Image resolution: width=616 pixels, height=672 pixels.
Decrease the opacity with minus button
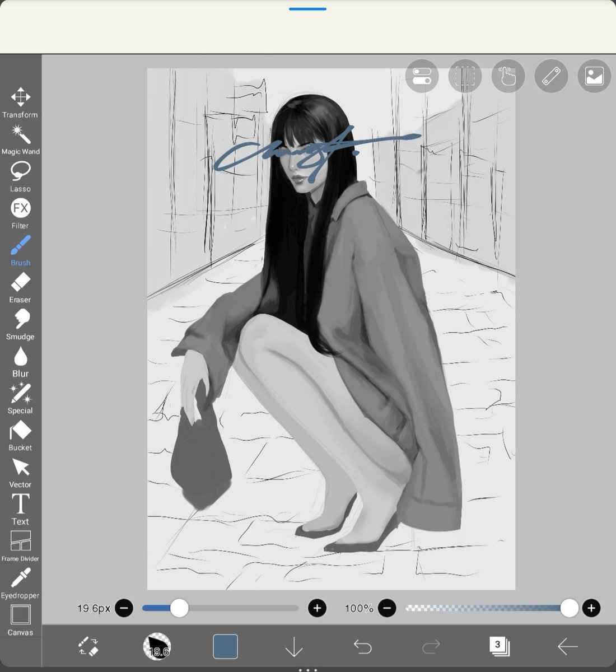point(387,608)
